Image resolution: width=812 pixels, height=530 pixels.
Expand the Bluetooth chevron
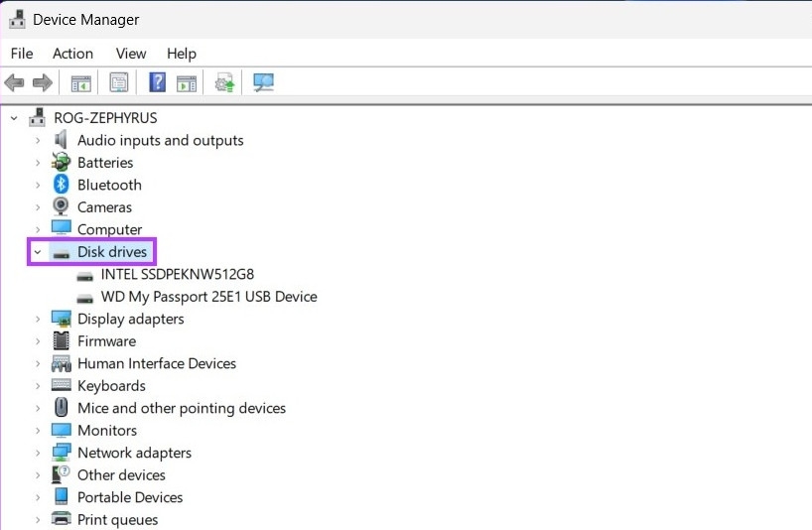38,185
